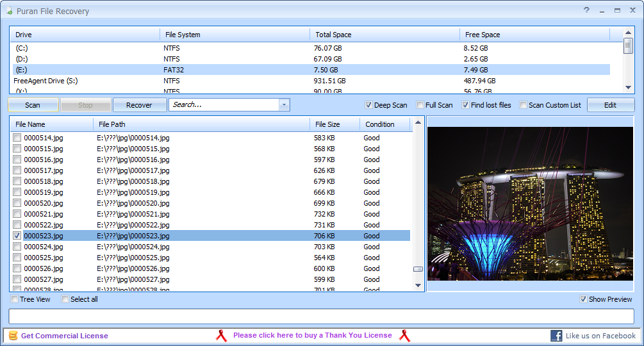Uncheck the box for 0000523.jpg

(17, 236)
